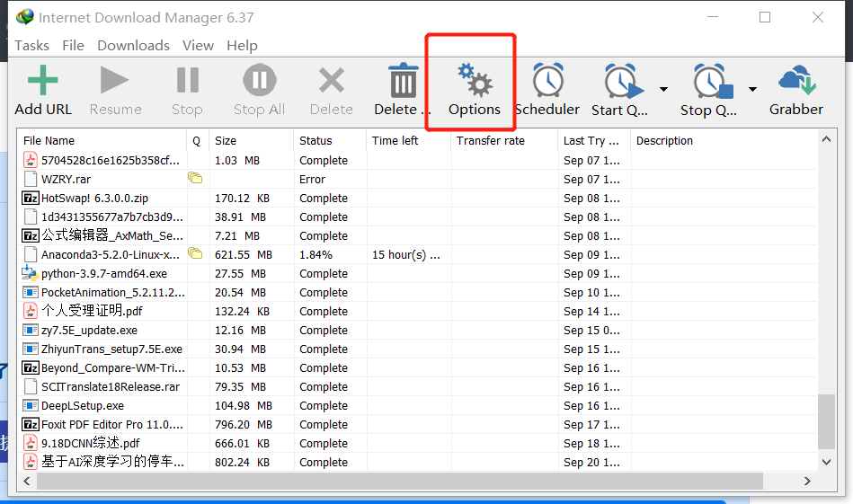Viewport: 853px width, 504px height.
Task: Click the 796.20 MB size cell
Action: [x=244, y=425]
